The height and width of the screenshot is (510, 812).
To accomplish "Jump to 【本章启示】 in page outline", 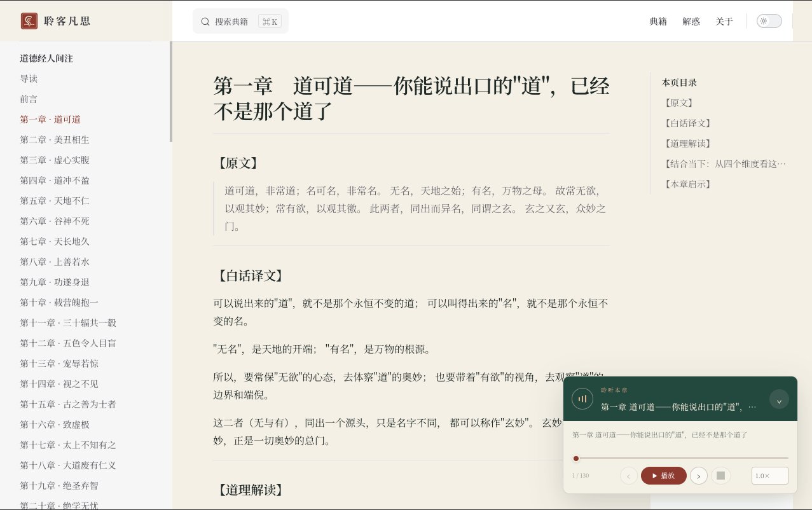I will click(688, 184).
